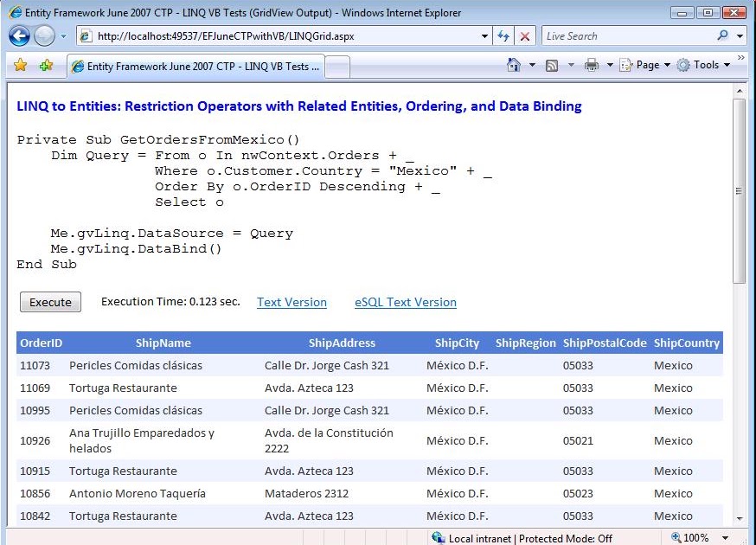Image resolution: width=756 pixels, height=545 pixels.
Task: Click order ID 10856 cell
Action: pyautogui.click(x=35, y=493)
